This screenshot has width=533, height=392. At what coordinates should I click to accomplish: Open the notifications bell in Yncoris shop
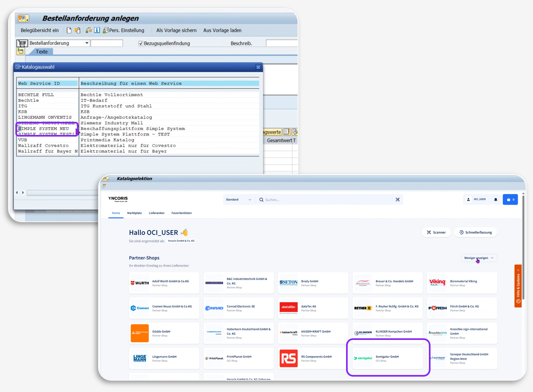496,199
